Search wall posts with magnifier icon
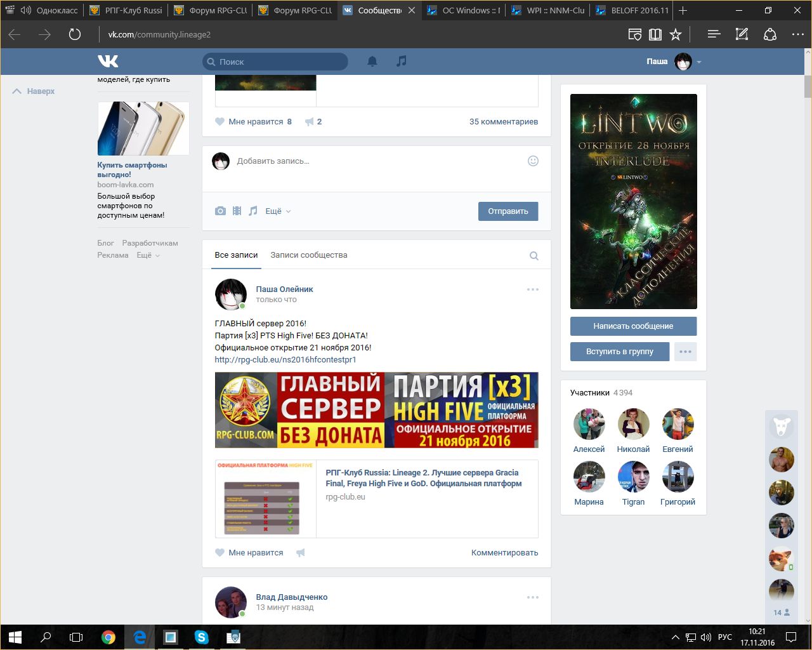Image resolution: width=812 pixels, height=650 pixels. click(x=534, y=256)
